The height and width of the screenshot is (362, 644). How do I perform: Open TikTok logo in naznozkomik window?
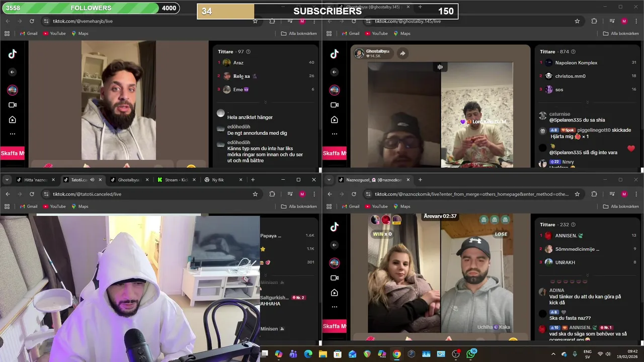click(335, 227)
